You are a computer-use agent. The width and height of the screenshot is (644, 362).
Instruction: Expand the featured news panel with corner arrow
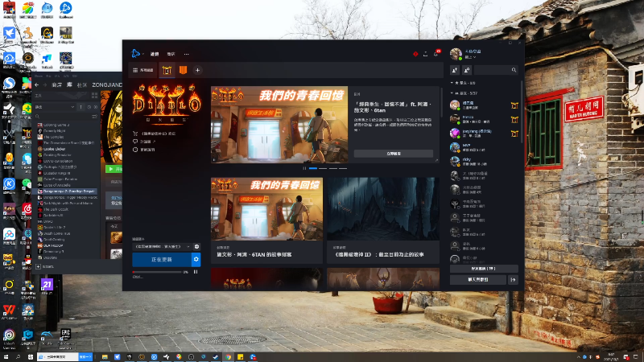coord(436,160)
